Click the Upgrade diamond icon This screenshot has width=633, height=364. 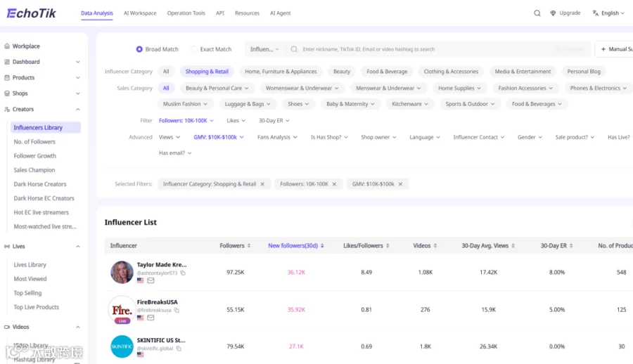(553, 13)
